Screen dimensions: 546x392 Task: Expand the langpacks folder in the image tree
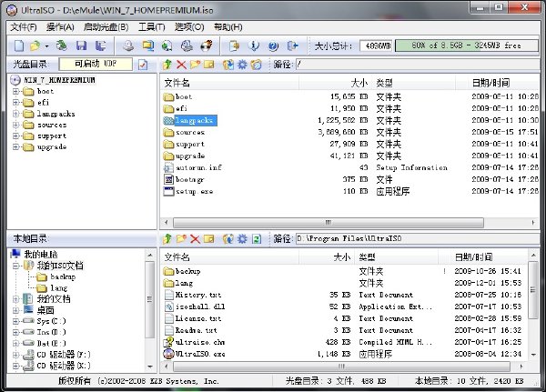(15, 114)
